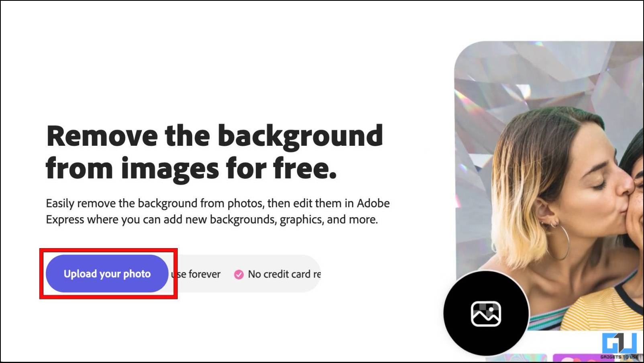Image resolution: width=644 pixels, height=363 pixels.
Task: Click the "Easily remove the background" description line
Action: click(218, 204)
